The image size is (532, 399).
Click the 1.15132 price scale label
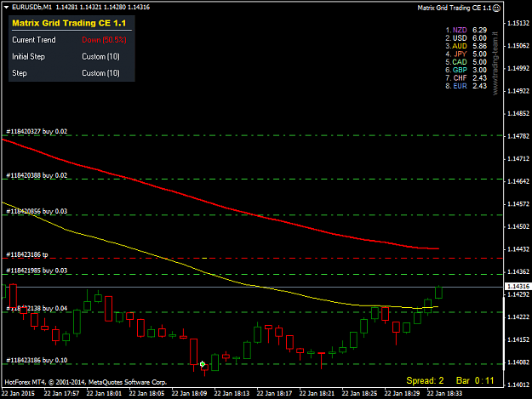point(518,23)
